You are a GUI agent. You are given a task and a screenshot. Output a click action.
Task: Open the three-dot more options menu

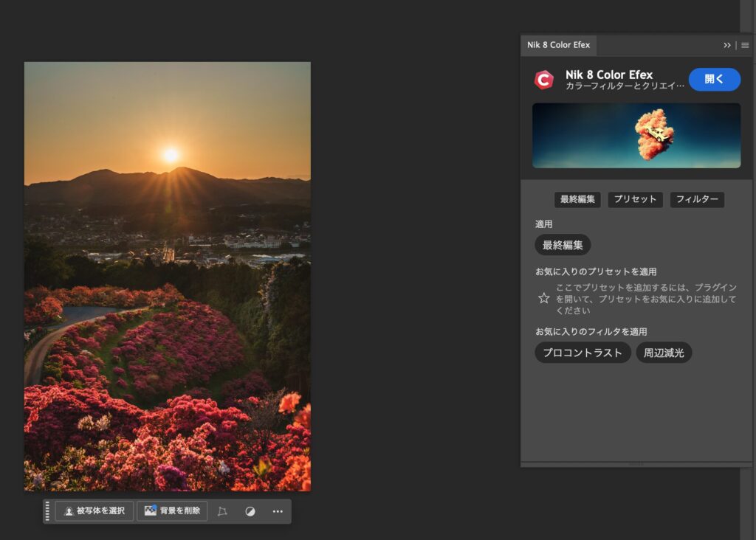pos(278,511)
